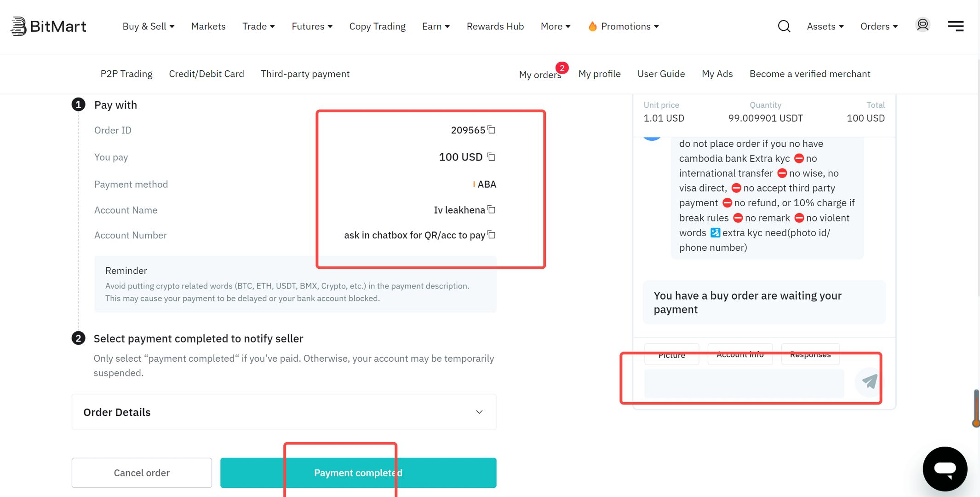
Task: Focus the chat message input field
Action: point(744,383)
